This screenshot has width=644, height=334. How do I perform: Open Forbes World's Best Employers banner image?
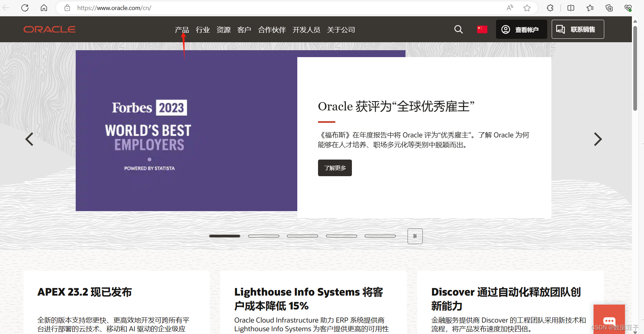(x=186, y=130)
